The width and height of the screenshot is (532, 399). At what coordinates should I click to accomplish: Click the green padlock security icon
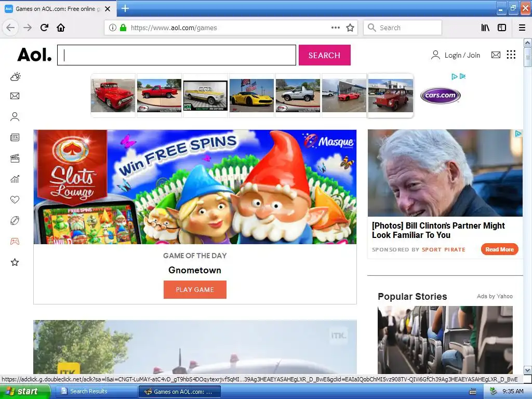[x=123, y=28]
